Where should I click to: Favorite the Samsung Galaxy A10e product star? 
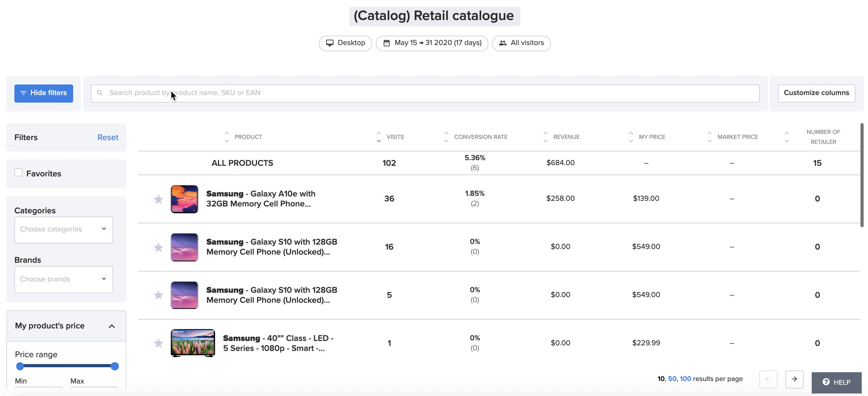pos(158,199)
